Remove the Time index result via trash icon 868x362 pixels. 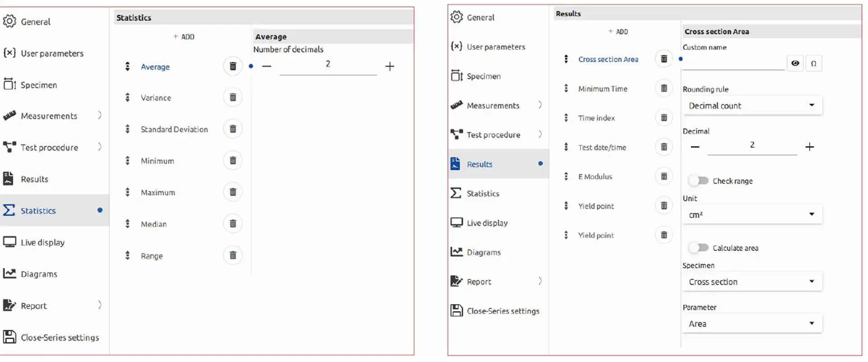(664, 118)
